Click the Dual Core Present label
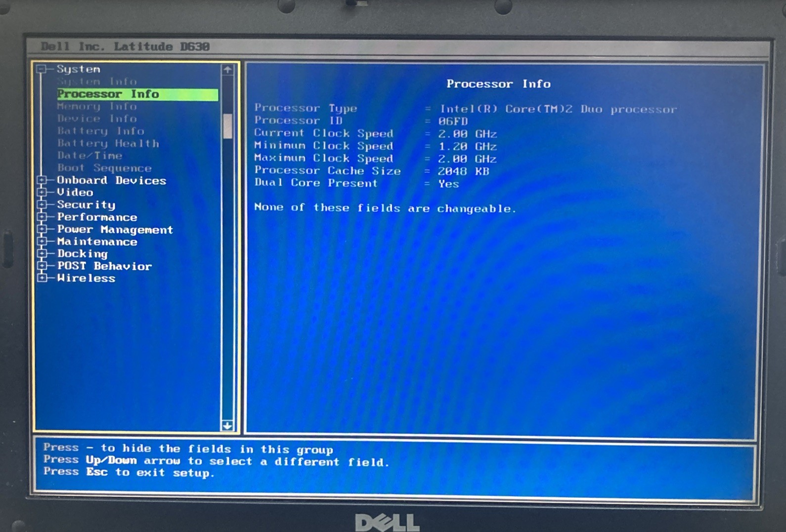 [316, 183]
